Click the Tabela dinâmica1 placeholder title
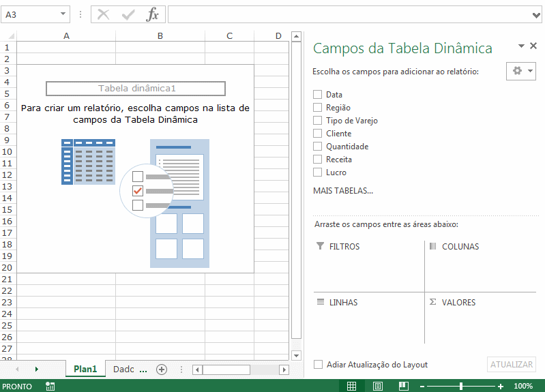Image resolution: width=545 pixels, height=392 pixels. coord(136,88)
